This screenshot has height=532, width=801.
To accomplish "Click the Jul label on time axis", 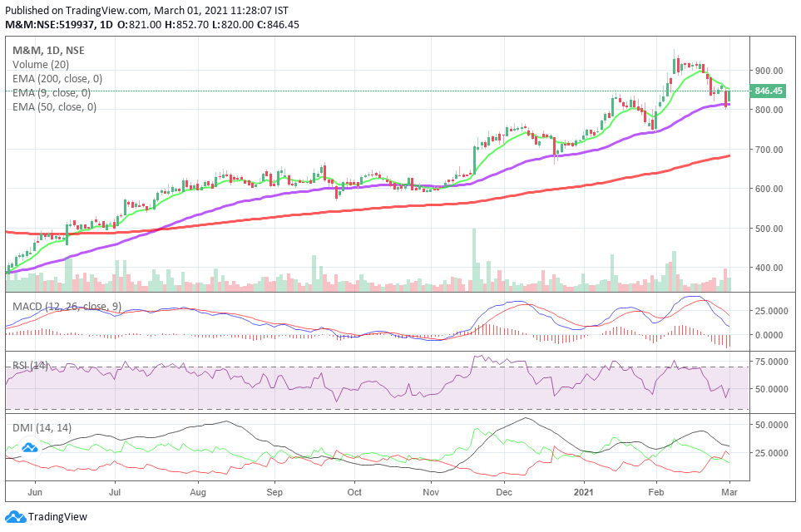I will tap(115, 492).
